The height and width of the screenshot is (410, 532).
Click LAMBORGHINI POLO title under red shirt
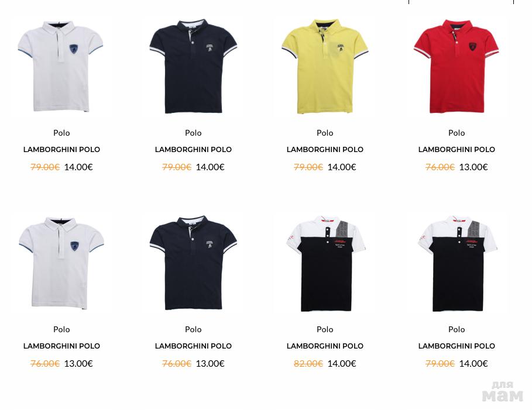click(457, 149)
